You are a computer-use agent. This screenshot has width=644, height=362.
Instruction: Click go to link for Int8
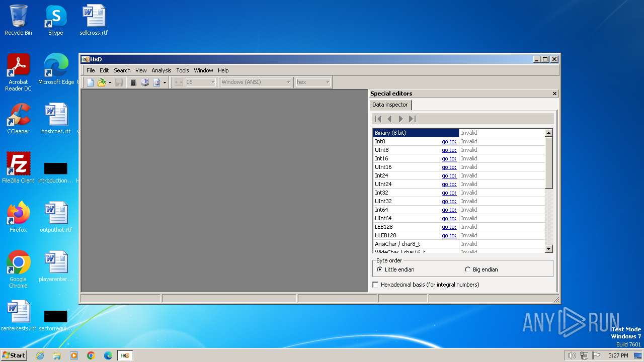click(449, 141)
